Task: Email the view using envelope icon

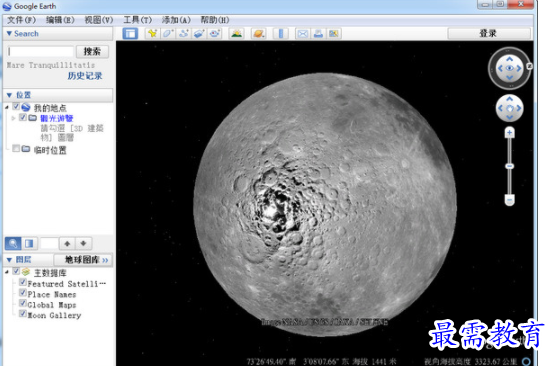Action: click(303, 33)
